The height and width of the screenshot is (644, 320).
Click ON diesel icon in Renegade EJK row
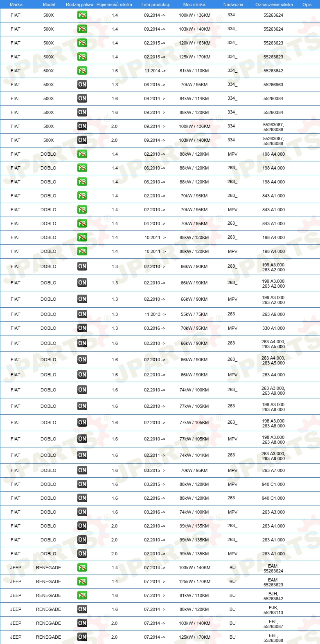pos(82,609)
